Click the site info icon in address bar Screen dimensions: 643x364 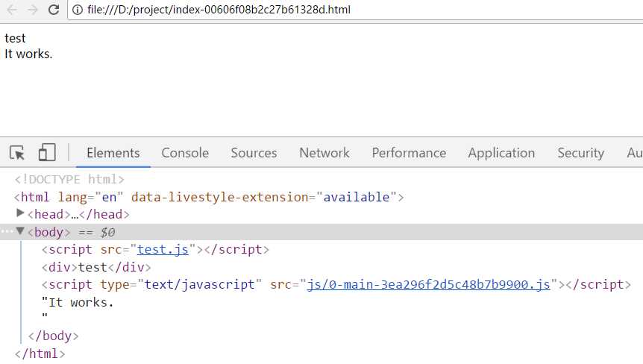point(77,10)
